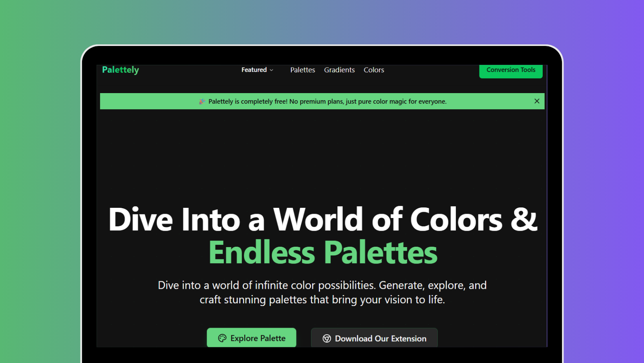Go to the Palettes page

[x=302, y=70]
